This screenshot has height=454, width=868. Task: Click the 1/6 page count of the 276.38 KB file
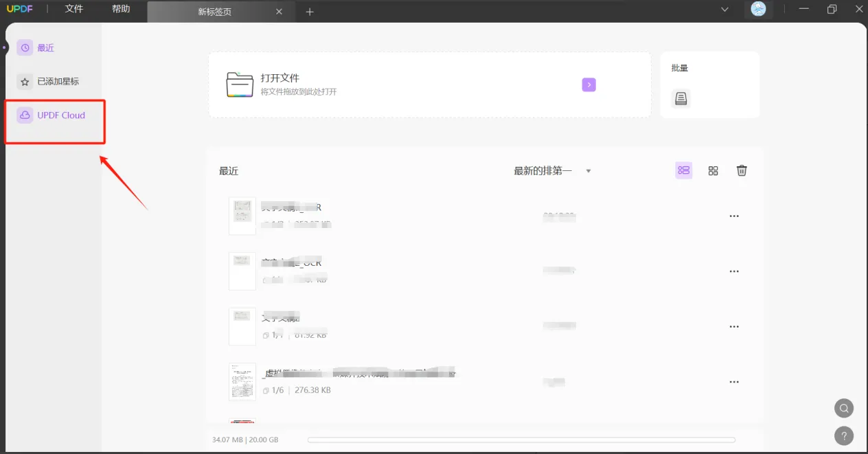tap(277, 390)
